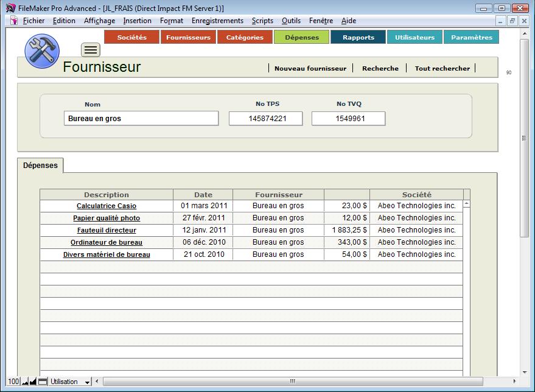The width and height of the screenshot is (535, 392).
Task: Open the Affichage menu
Action: coord(99,21)
